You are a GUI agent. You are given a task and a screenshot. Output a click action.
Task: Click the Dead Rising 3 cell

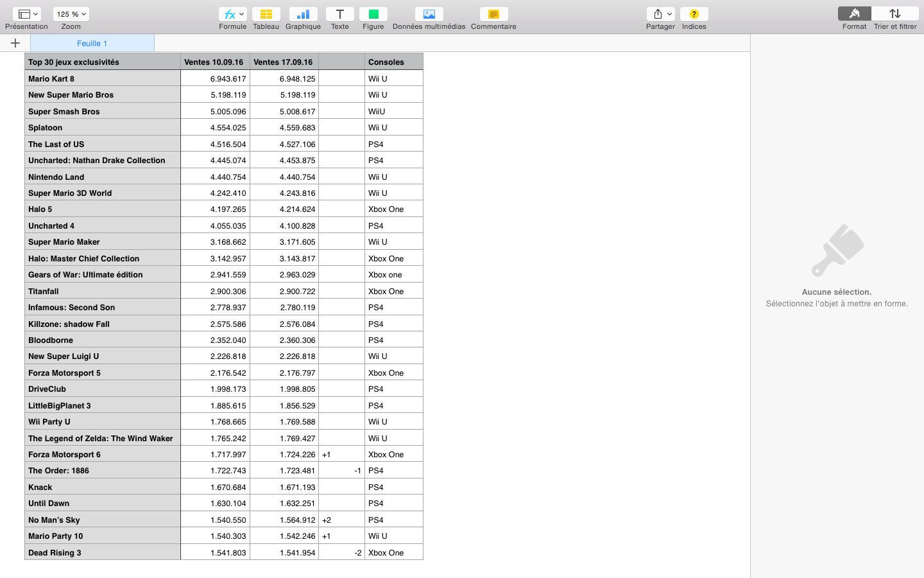103,552
